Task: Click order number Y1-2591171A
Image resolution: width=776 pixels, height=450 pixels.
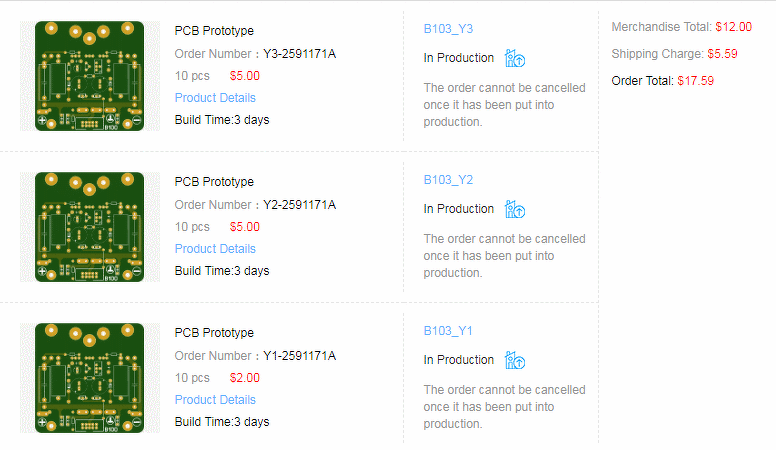Action: 299,356
